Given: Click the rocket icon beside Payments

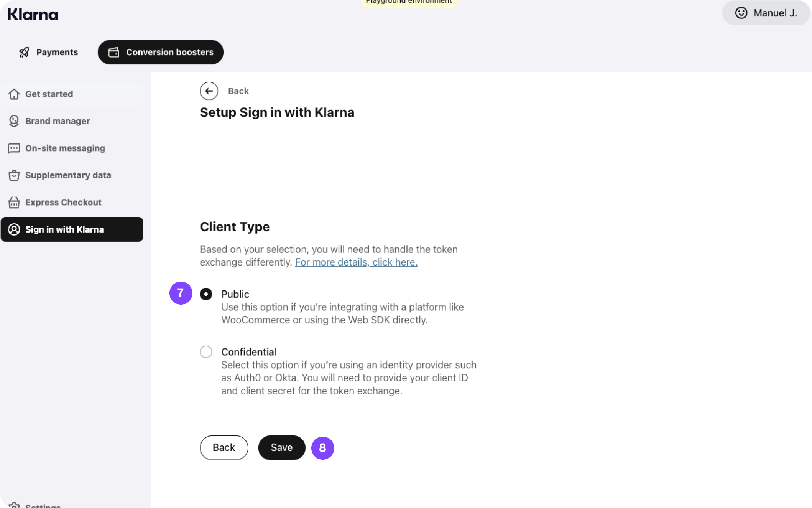Looking at the screenshot, I should point(24,52).
